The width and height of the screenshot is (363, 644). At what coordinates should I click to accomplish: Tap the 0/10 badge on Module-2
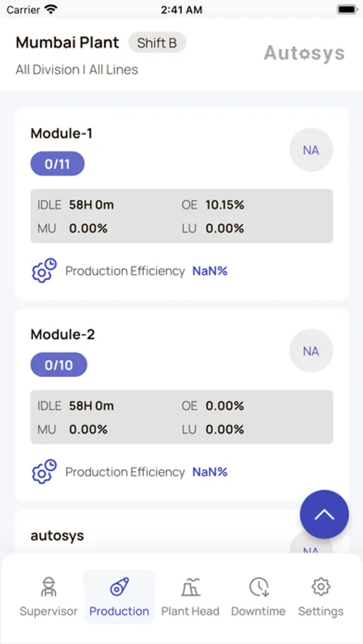point(59,365)
